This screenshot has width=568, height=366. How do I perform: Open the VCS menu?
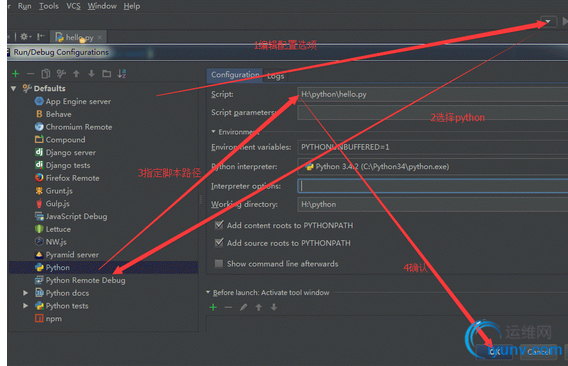73,6
